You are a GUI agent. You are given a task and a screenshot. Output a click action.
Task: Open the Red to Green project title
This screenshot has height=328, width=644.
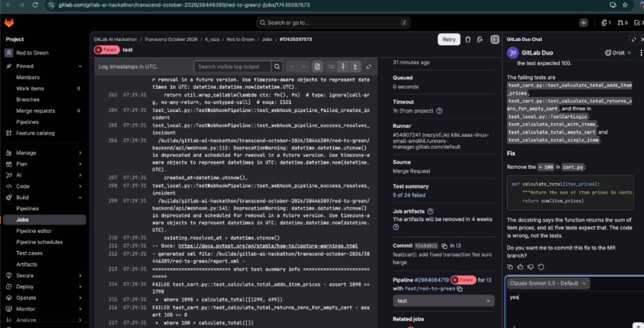pyautogui.click(x=32, y=53)
